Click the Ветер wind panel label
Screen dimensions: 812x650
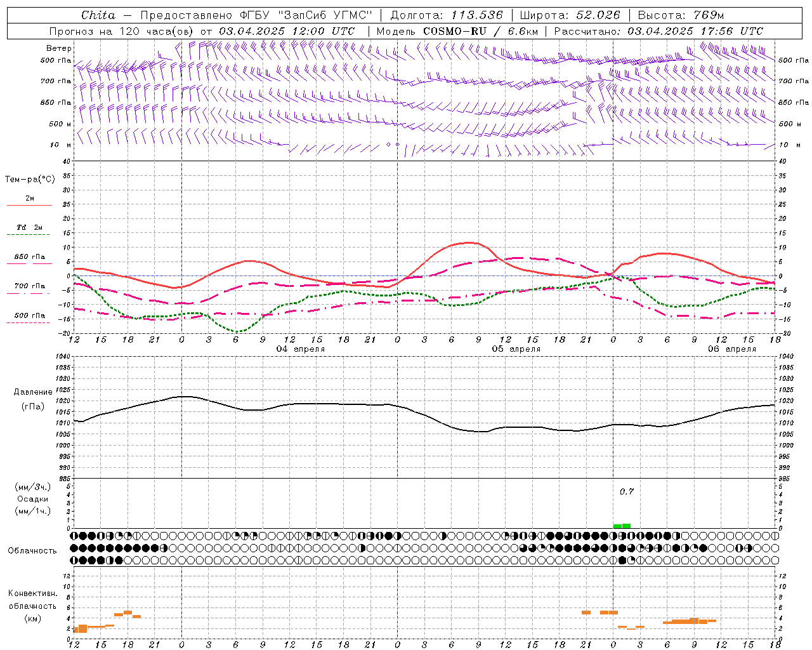tap(59, 48)
